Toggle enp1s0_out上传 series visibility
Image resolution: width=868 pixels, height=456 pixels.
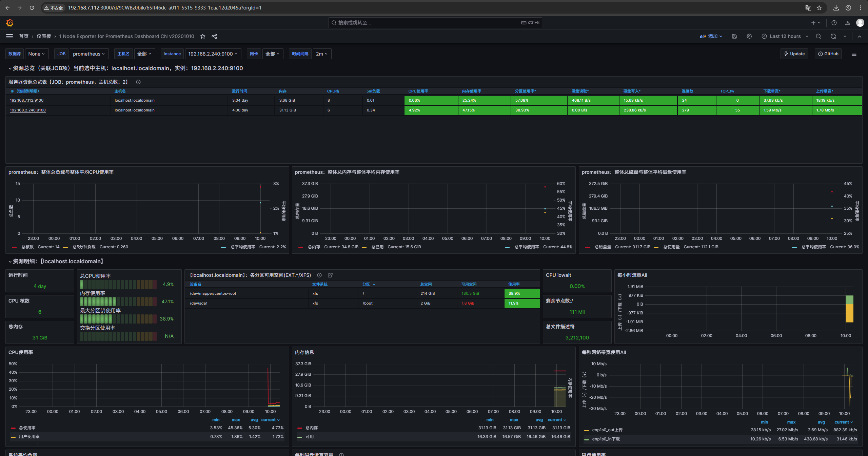(x=607, y=430)
